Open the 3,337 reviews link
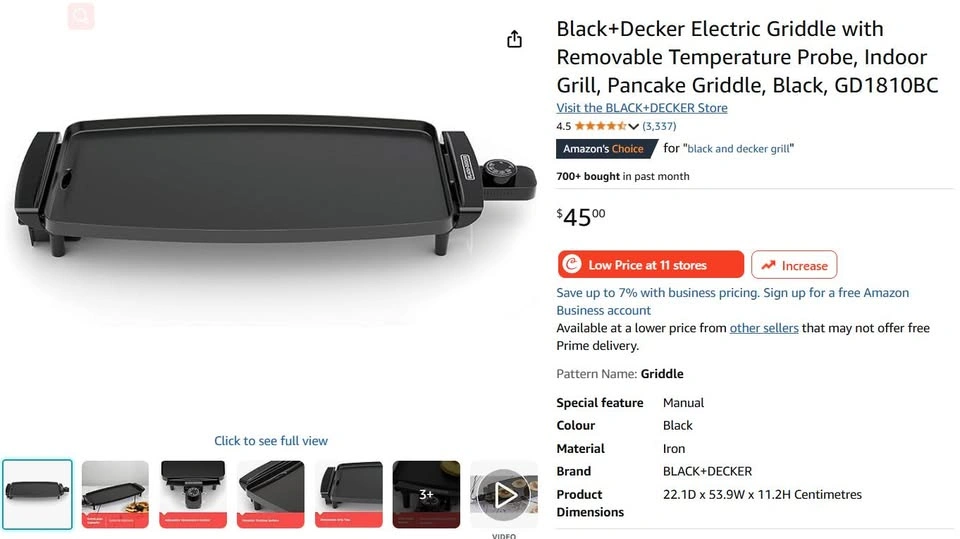The image size is (960, 539). coord(659,126)
